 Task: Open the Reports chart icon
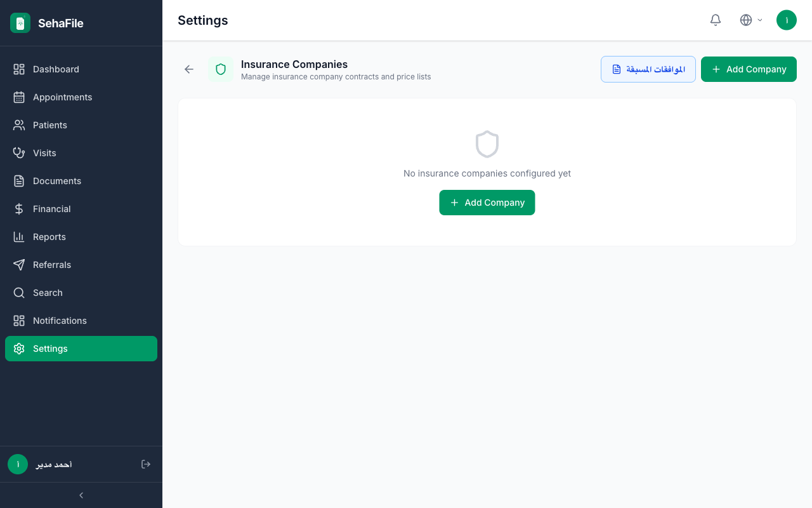(x=19, y=237)
